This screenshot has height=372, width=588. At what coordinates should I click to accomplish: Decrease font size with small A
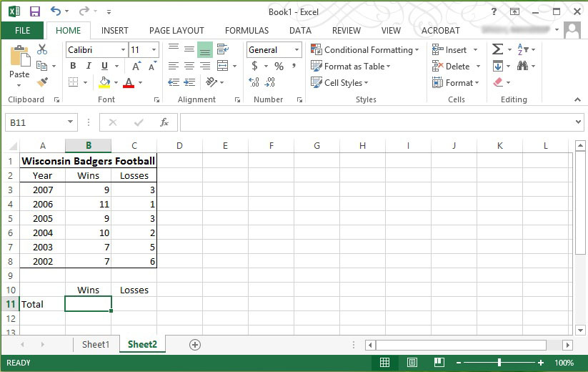pyautogui.click(x=152, y=67)
